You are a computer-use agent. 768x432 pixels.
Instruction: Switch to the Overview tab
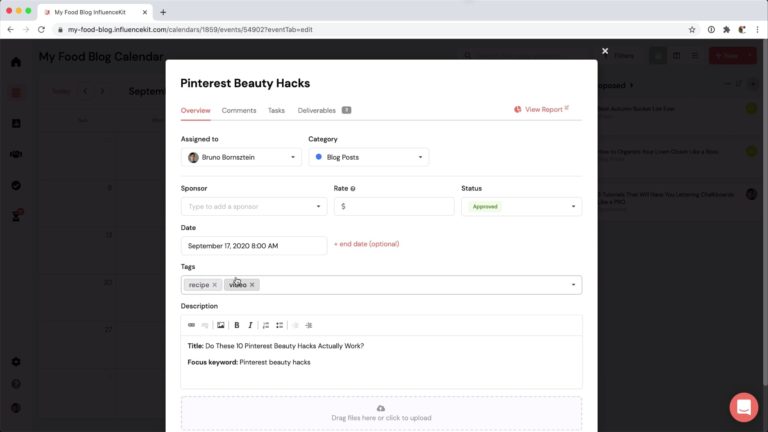(x=195, y=111)
